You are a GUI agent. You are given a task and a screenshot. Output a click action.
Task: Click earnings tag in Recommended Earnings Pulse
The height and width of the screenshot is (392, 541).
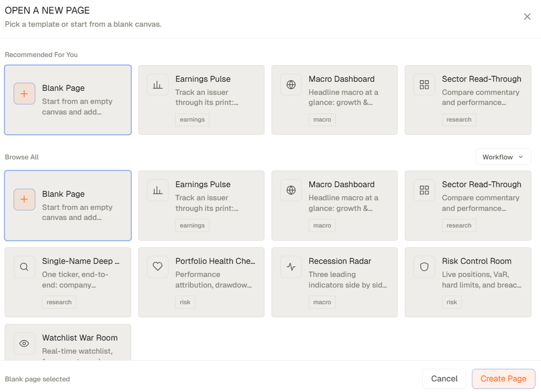(x=192, y=120)
